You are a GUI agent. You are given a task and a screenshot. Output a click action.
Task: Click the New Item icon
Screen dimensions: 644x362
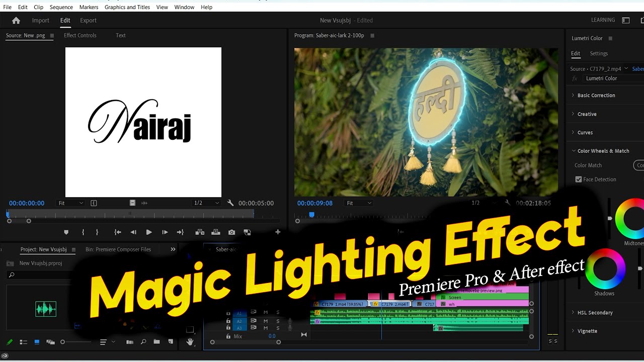point(171,342)
